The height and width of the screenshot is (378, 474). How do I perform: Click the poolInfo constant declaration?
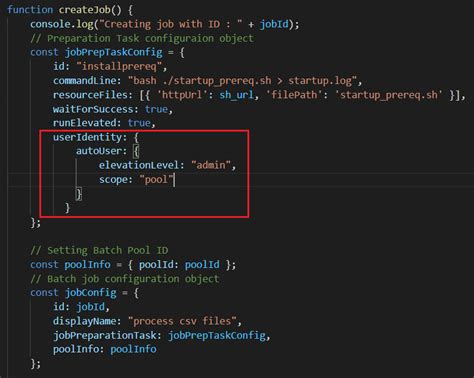(x=133, y=265)
